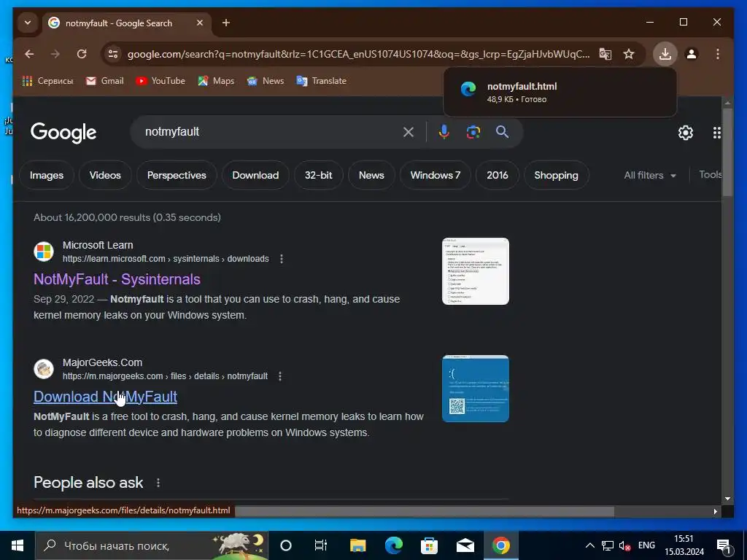This screenshot has height=560, width=747.
Task: Open the downloaded notmyfault.html file
Action: tap(560, 93)
